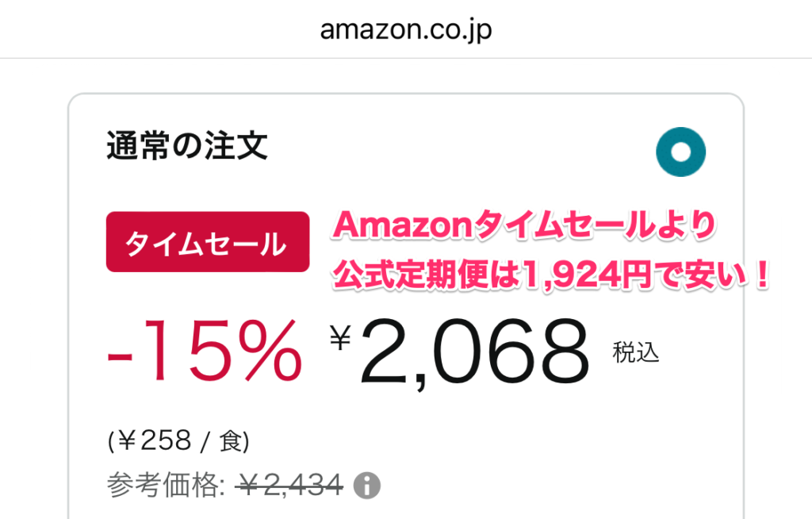The width and height of the screenshot is (812, 519).
Task: Click the 通常の注文 heading
Action: click(186, 147)
